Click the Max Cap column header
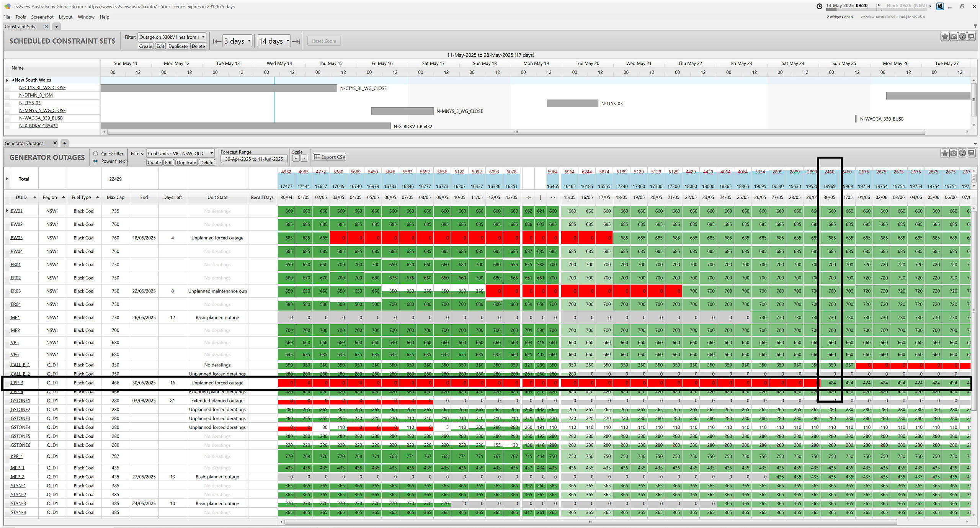This screenshot has height=528, width=980. tap(115, 198)
